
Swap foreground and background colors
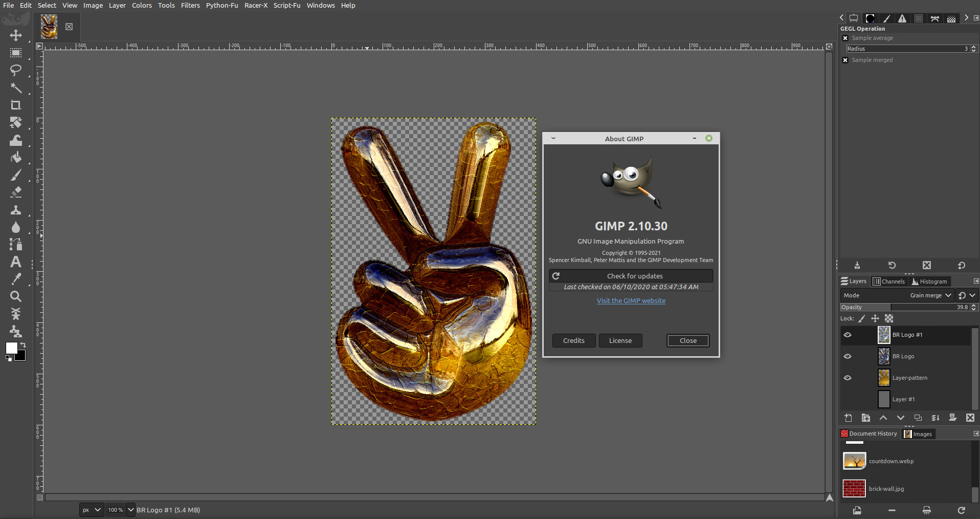(x=23, y=345)
